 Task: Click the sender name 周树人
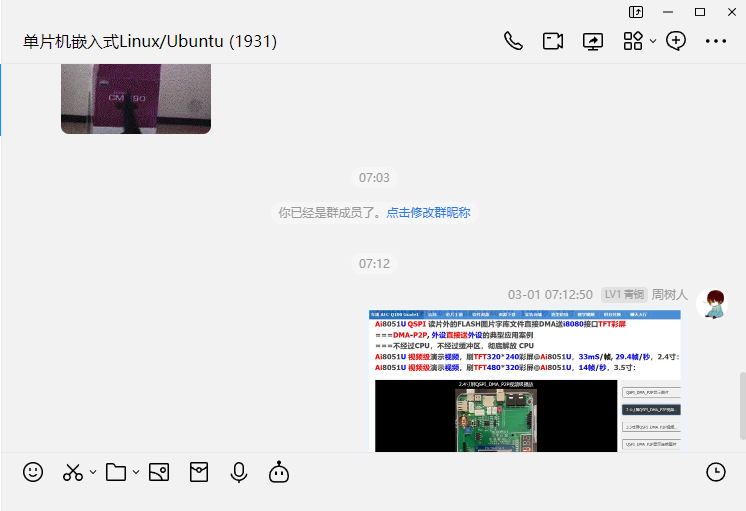click(x=669, y=295)
